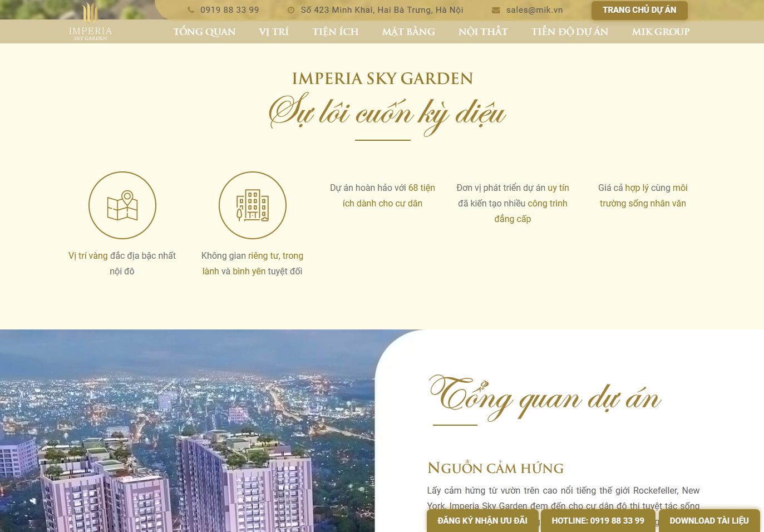Click 'Không gian riêng tư, trong lành' text

click(252, 263)
